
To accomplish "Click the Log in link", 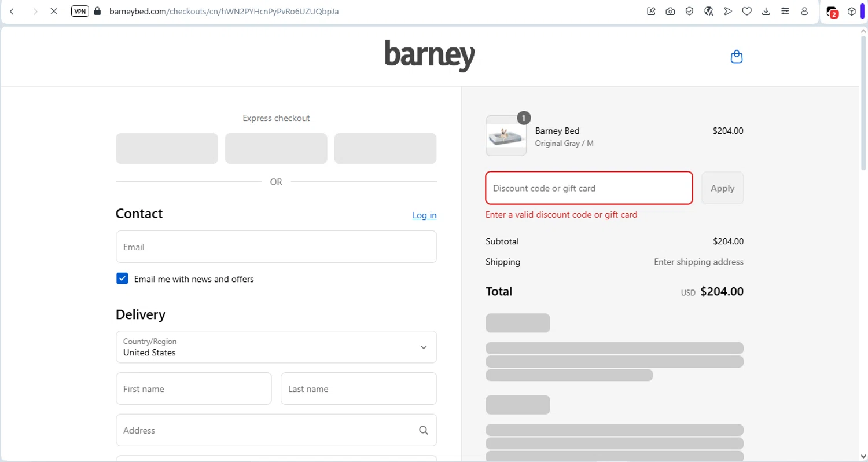I will click(425, 215).
